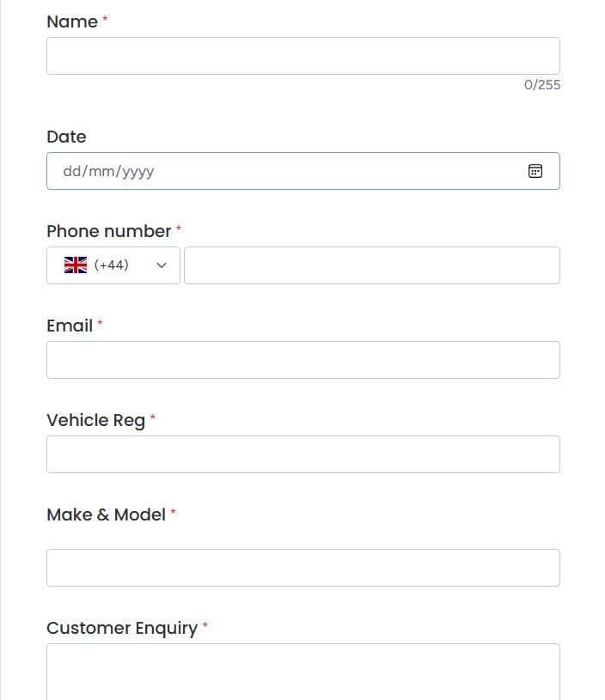Image resolution: width=605 pixels, height=700 pixels.
Task: Click the Vehicle Reg label
Action: point(95,421)
